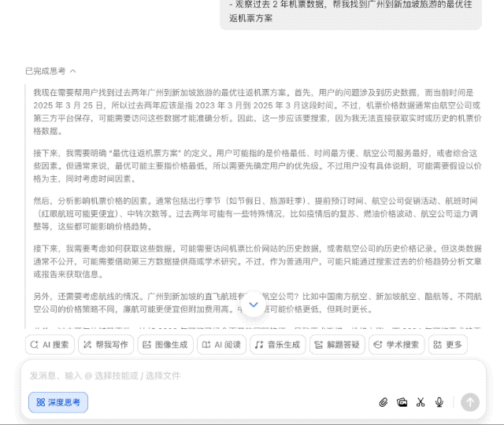Select the 音乐生成 music generation skill

277,345
